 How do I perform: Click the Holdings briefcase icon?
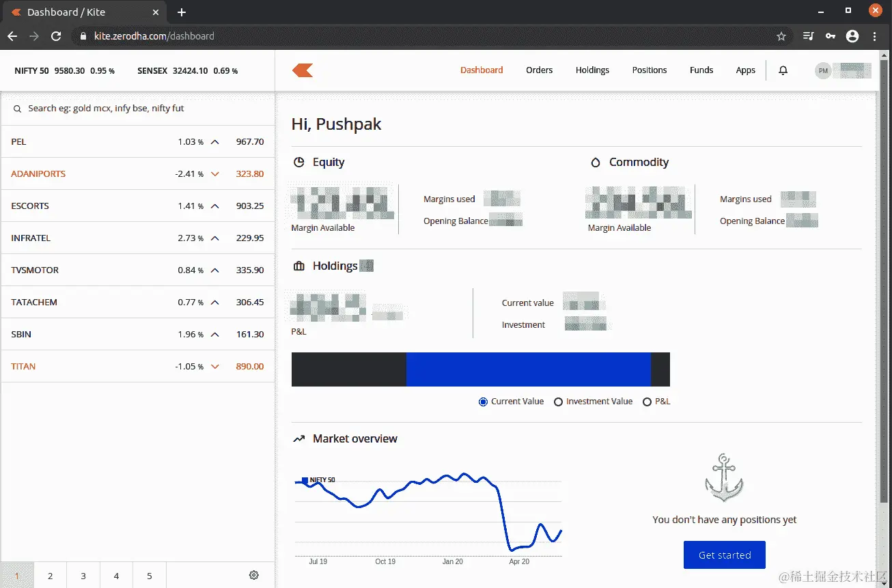[x=298, y=266]
